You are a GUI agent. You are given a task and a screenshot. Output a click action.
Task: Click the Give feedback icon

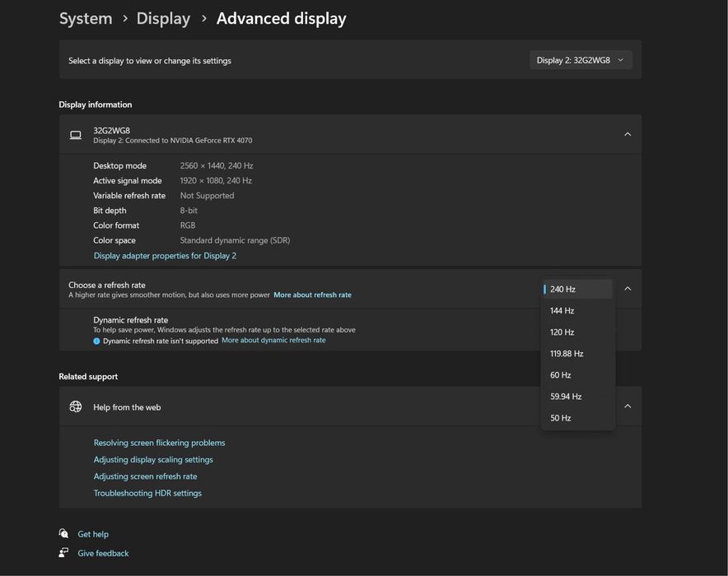point(64,553)
